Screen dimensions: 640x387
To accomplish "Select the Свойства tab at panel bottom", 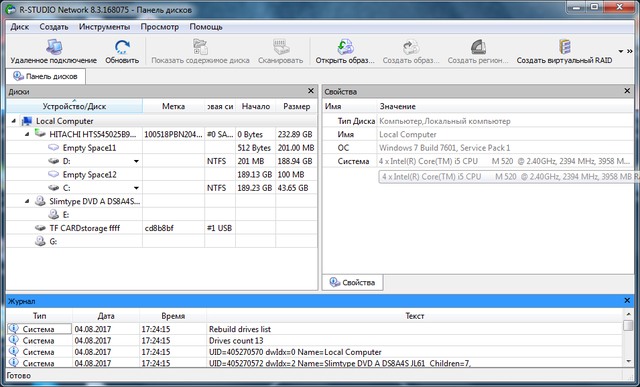I will pos(352,282).
